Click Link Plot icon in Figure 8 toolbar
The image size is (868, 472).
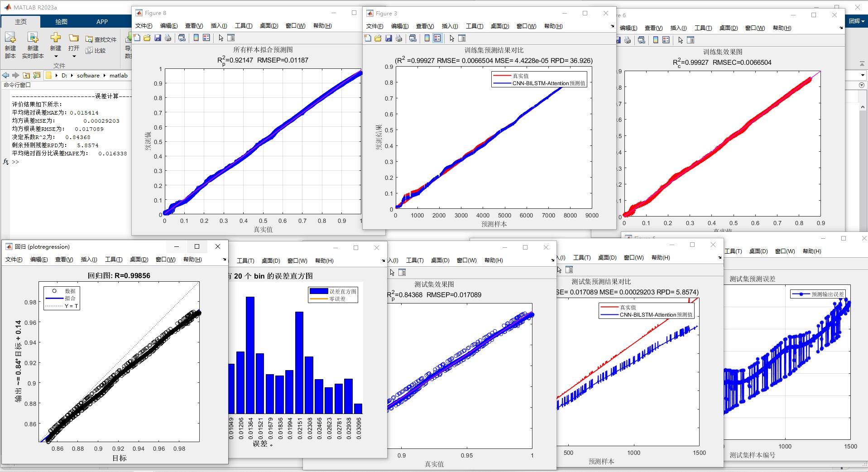tap(182, 38)
